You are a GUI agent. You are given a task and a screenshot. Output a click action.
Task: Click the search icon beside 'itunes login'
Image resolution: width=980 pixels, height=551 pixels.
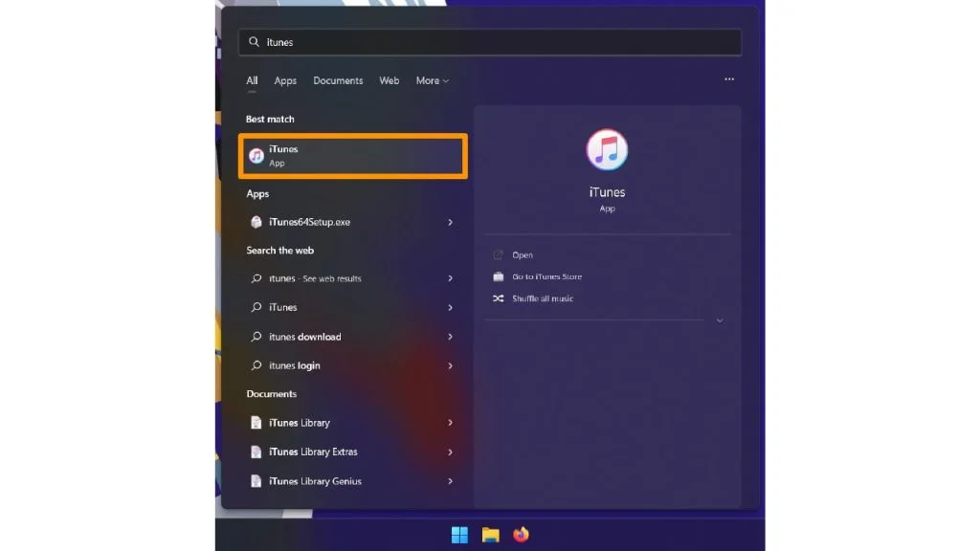[256, 365]
